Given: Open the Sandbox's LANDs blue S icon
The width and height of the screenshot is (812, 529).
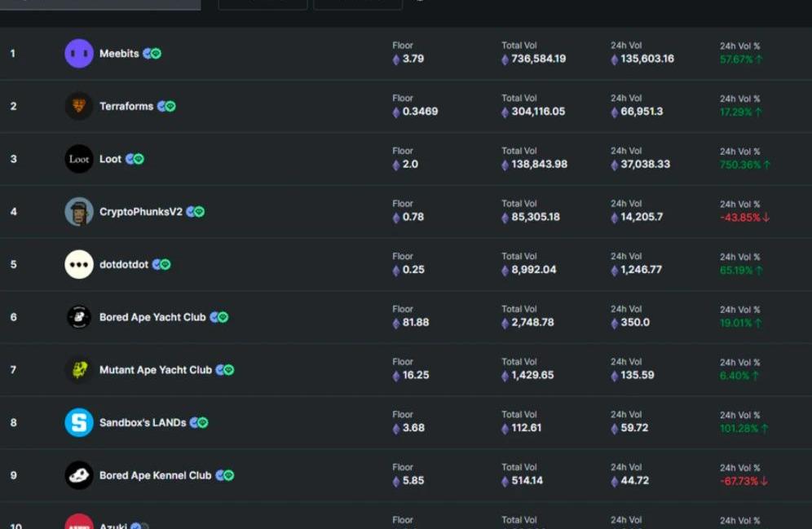Looking at the screenshot, I should click(x=79, y=422).
